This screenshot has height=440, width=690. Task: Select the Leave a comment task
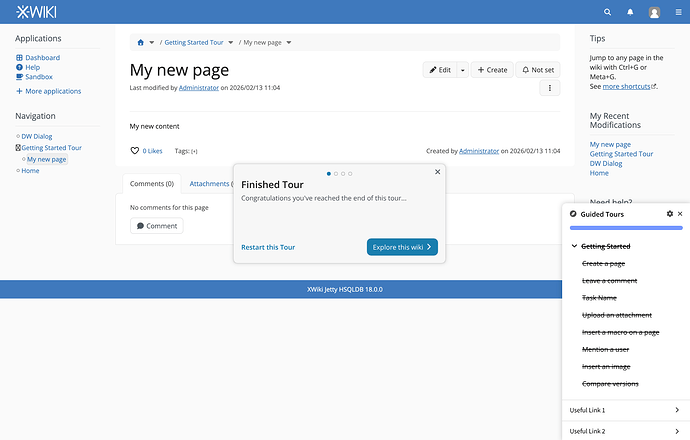tap(609, 281)
